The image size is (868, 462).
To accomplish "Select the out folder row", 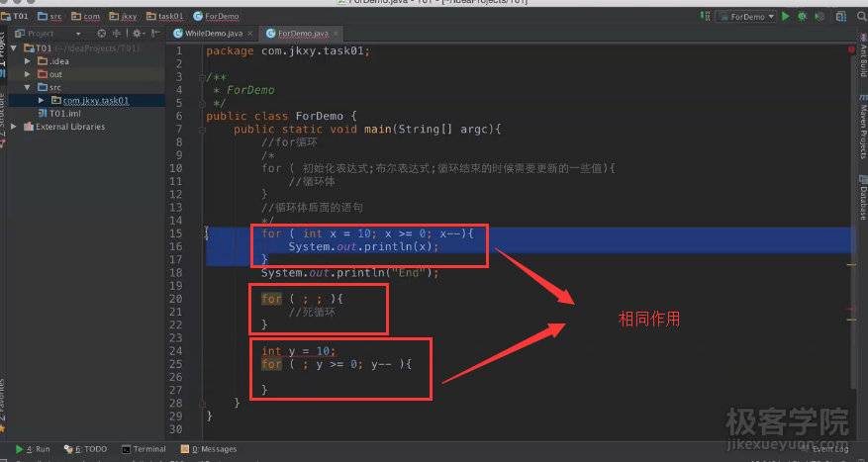I will pyautogui.click(x=87, y=74).
